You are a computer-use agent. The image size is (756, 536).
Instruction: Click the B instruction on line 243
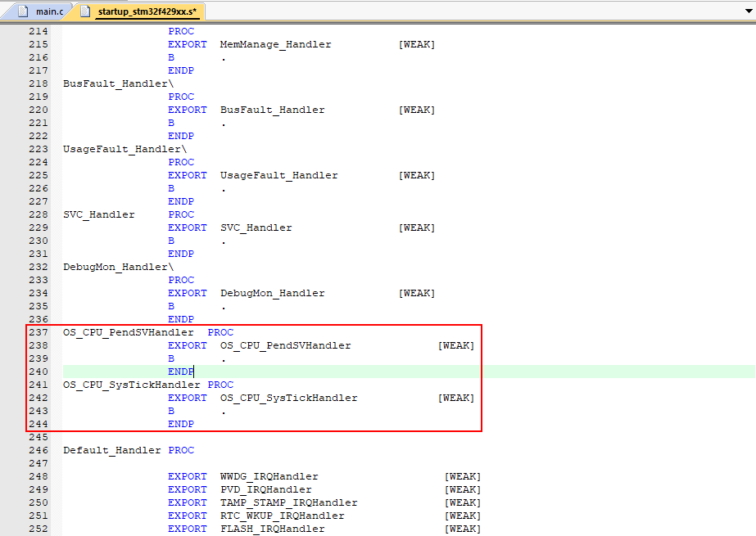pyautogui.click(x=171, y=412)
